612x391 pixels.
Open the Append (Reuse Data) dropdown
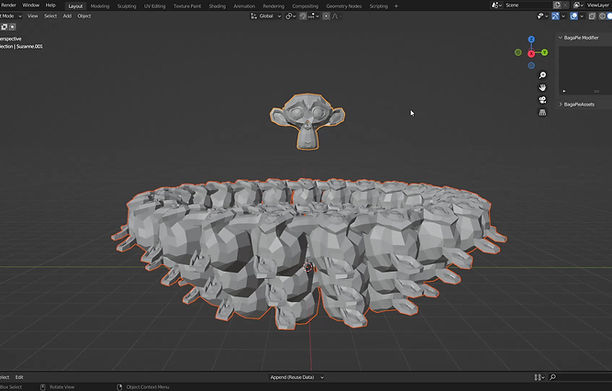(x=297, y=377)
